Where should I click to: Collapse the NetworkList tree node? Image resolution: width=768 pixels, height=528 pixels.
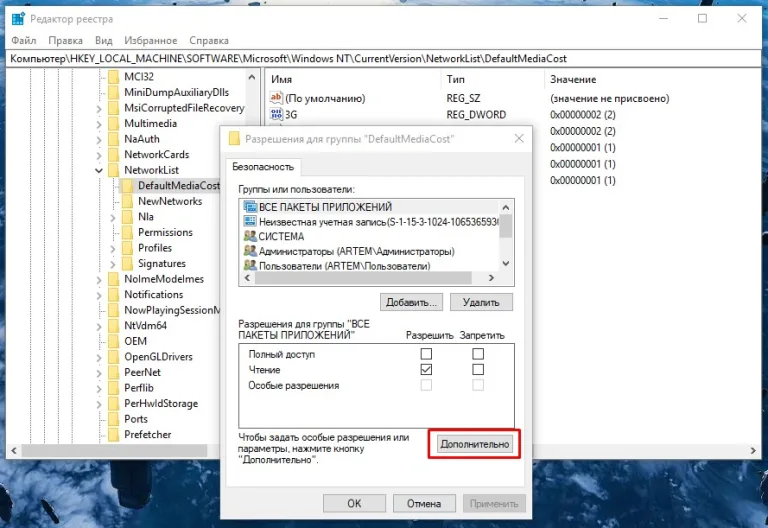coord(99,170)
